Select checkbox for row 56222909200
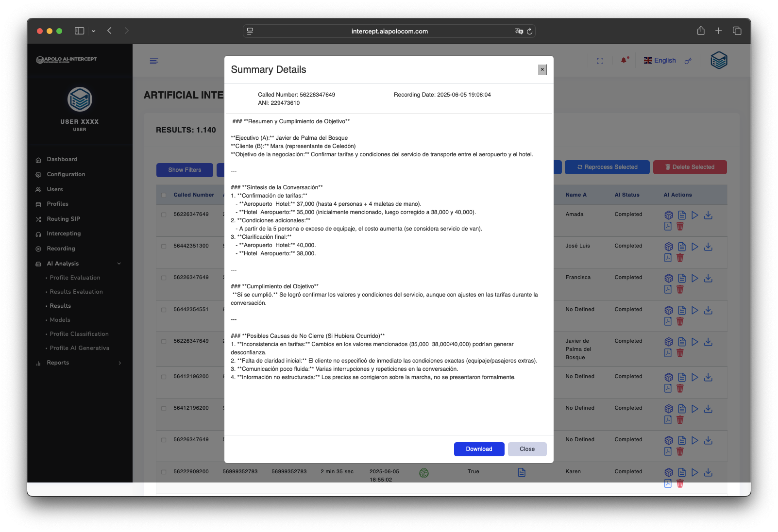This screenshot has width=778, height=532. (x=164, y=472)
